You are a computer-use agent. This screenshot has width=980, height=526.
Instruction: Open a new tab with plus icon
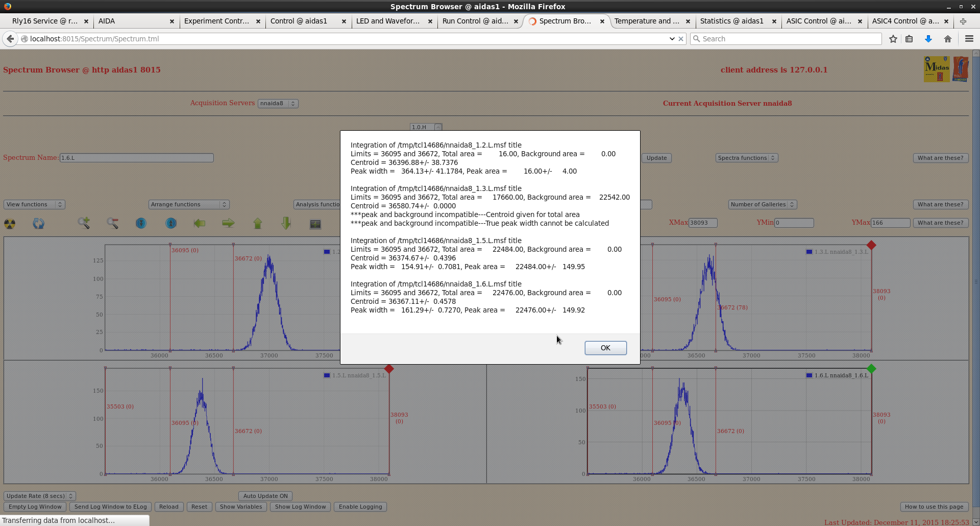click(963, 21)
